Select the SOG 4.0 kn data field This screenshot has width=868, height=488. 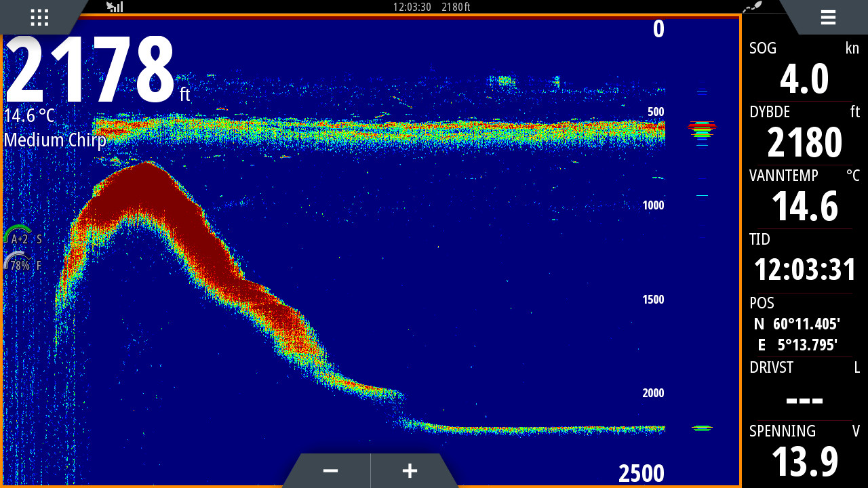(804, 70)
